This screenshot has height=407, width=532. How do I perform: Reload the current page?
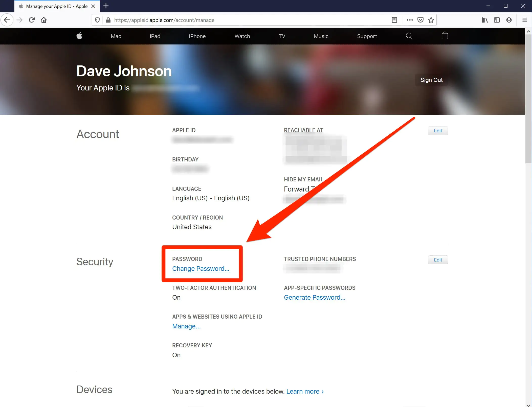pyautogui.click(x=32, y=20)
